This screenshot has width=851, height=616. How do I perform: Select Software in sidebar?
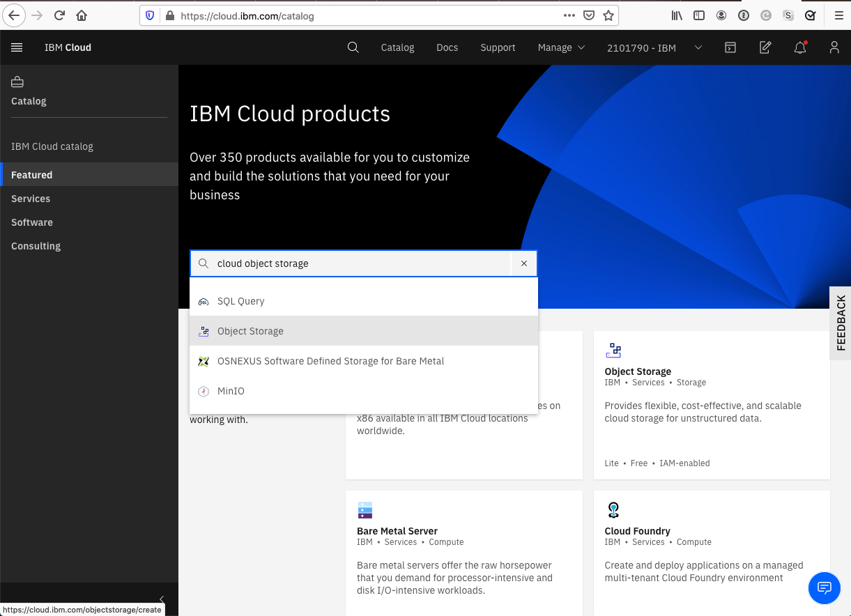(x=89, y=222)
